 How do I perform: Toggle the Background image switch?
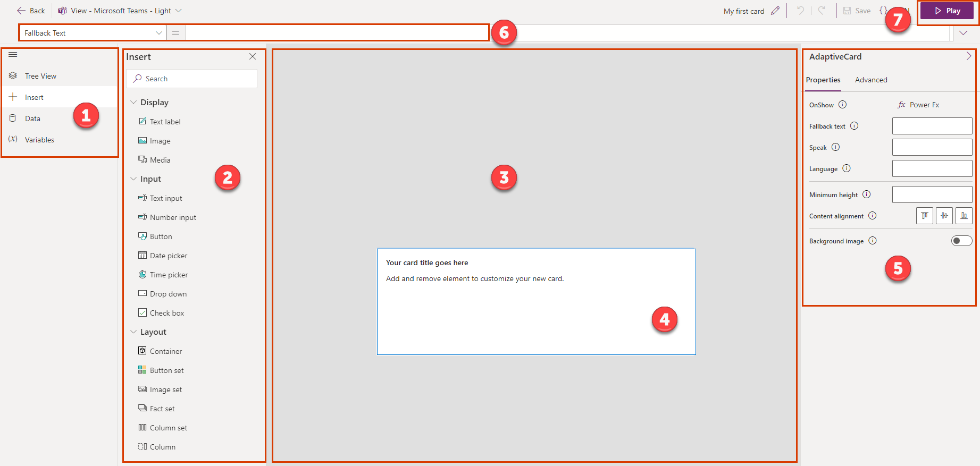(961, 241)
